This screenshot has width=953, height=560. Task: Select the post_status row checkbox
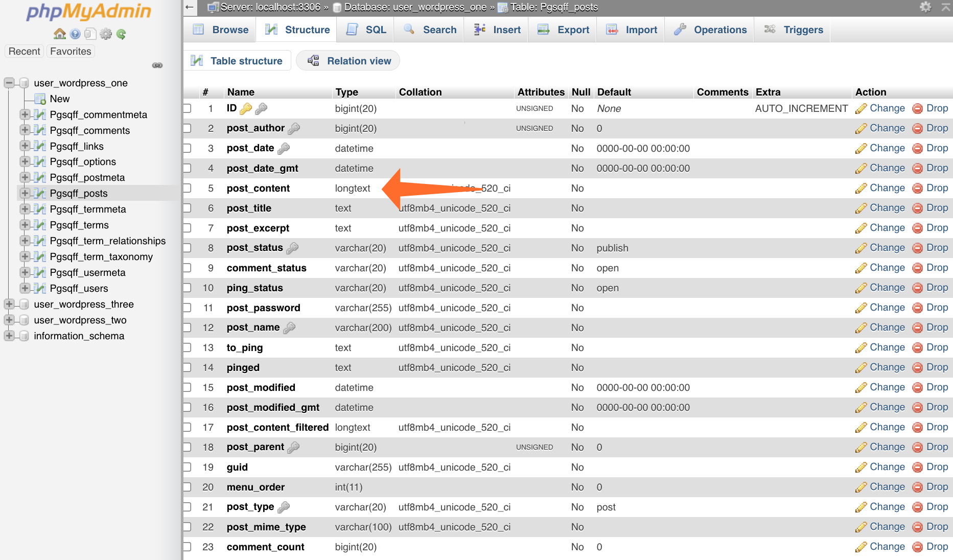[188, 248]
